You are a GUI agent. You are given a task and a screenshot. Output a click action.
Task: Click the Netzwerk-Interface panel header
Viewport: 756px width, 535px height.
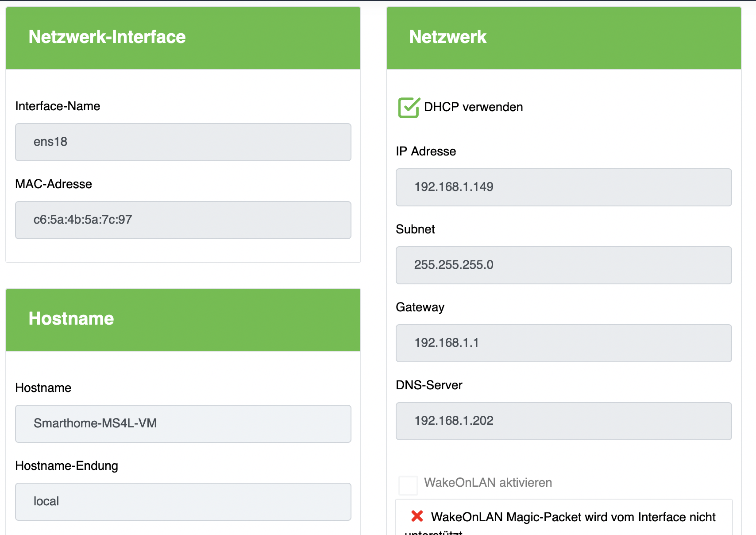pos(183,38)
